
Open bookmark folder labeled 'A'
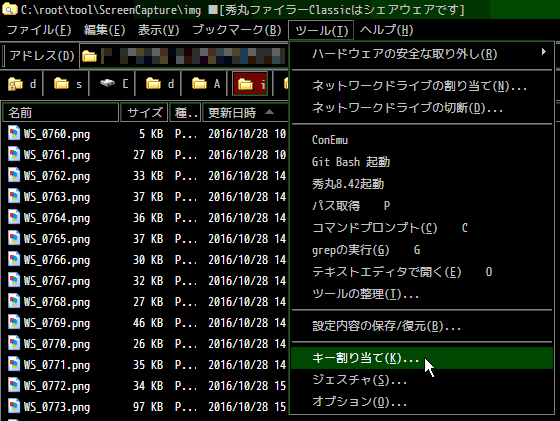[x=206, y=84]
